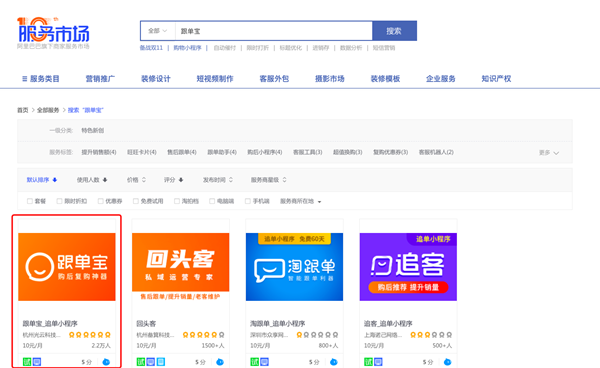Viewport: 600px width, 368px height.
Task: Go to 企业服务 nav item
Action: tap(440, 79)
